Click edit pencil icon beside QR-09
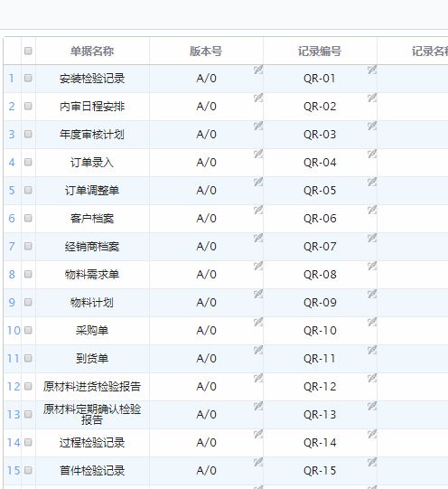448x489 pixels. 371,294
